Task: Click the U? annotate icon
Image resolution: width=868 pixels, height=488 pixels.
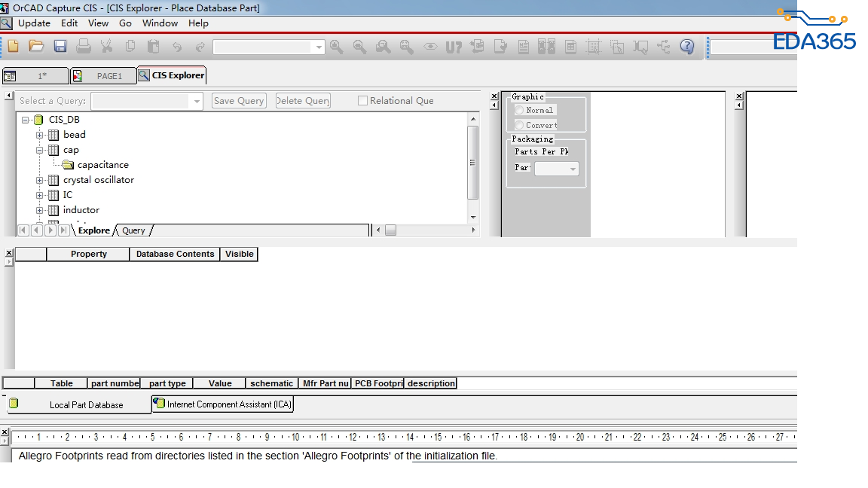Action: coord(454,47)
